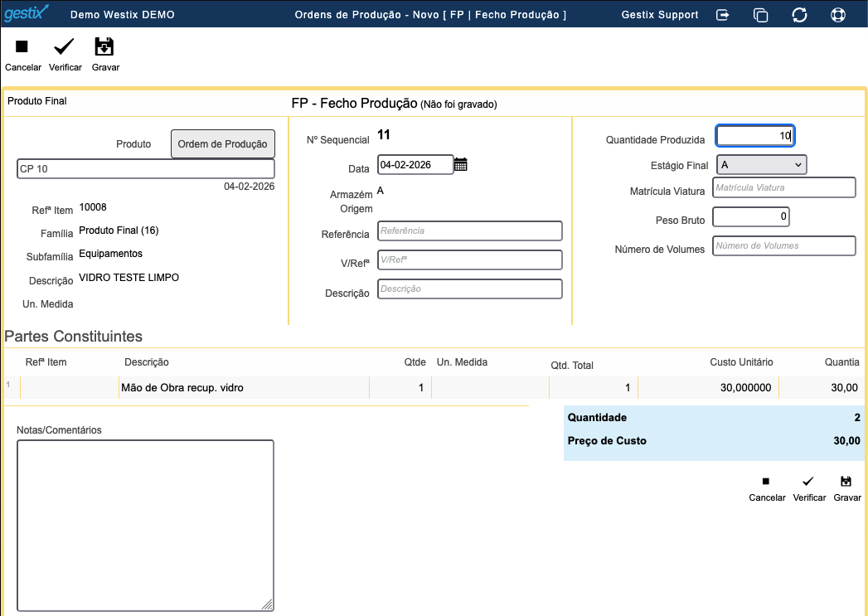Click the Quantidade Produzida field
Viewport: 868px width, 616px height.
click(754, 135)
